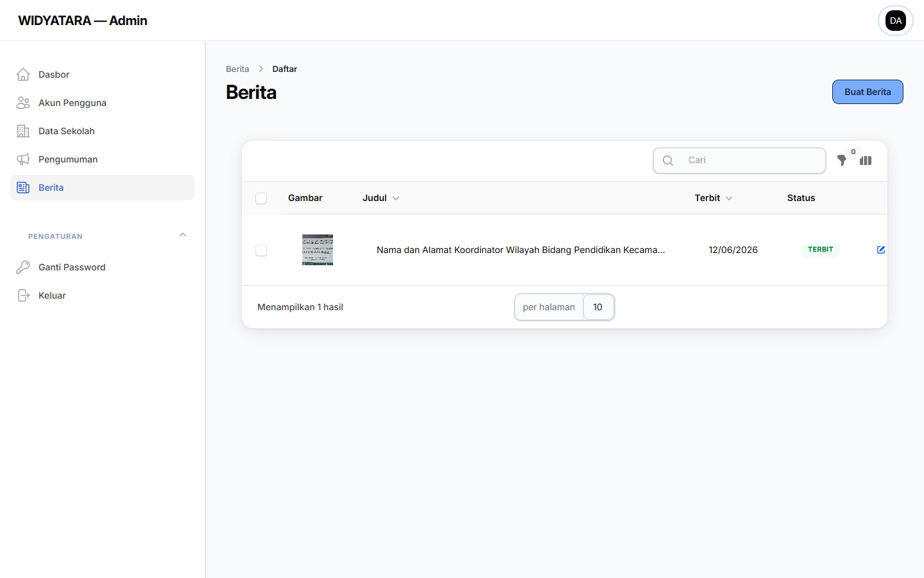Viewport: 924px width, 578px height.
Task: Go to Data Sekolah menu item
Action: point(102,131)
